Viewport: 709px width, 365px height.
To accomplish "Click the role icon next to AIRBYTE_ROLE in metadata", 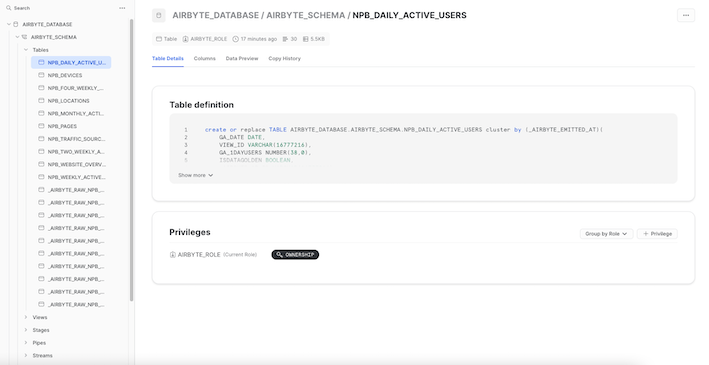I will pyautogui.click(x=185, y=39).
